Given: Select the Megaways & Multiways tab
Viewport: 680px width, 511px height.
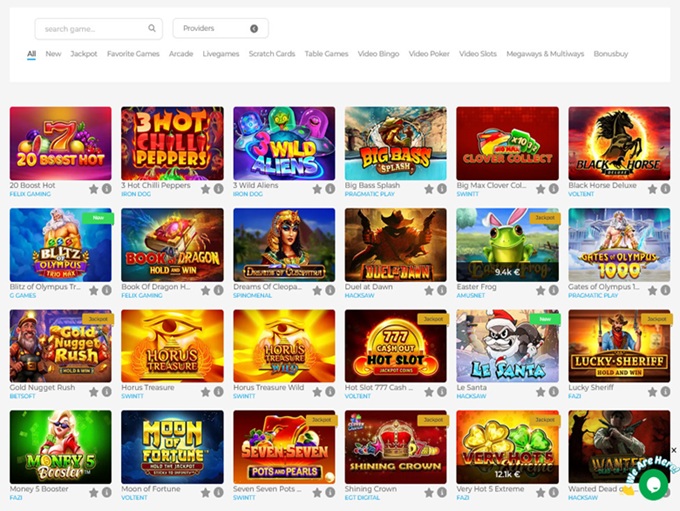Looking at the screenshot, I should click(x=545, y=54).
